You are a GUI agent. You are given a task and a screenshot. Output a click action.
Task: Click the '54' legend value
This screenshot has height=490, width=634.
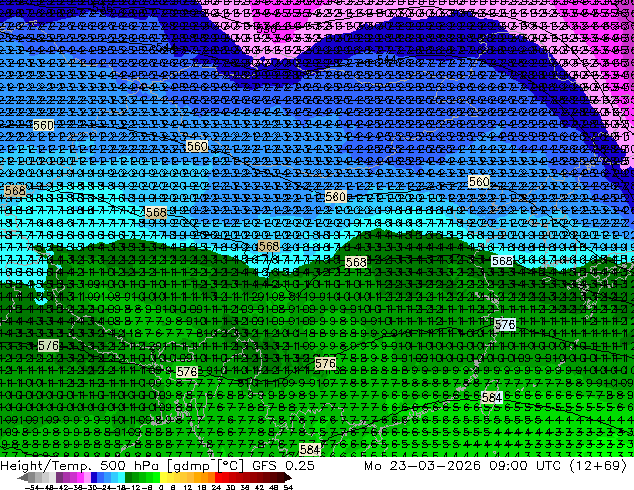click(x=288, y=487)
